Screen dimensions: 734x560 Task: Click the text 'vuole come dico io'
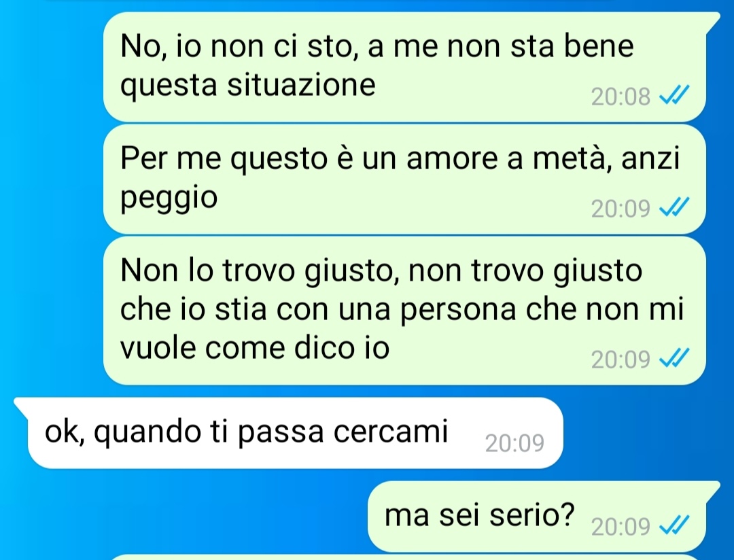pos(255,347)
